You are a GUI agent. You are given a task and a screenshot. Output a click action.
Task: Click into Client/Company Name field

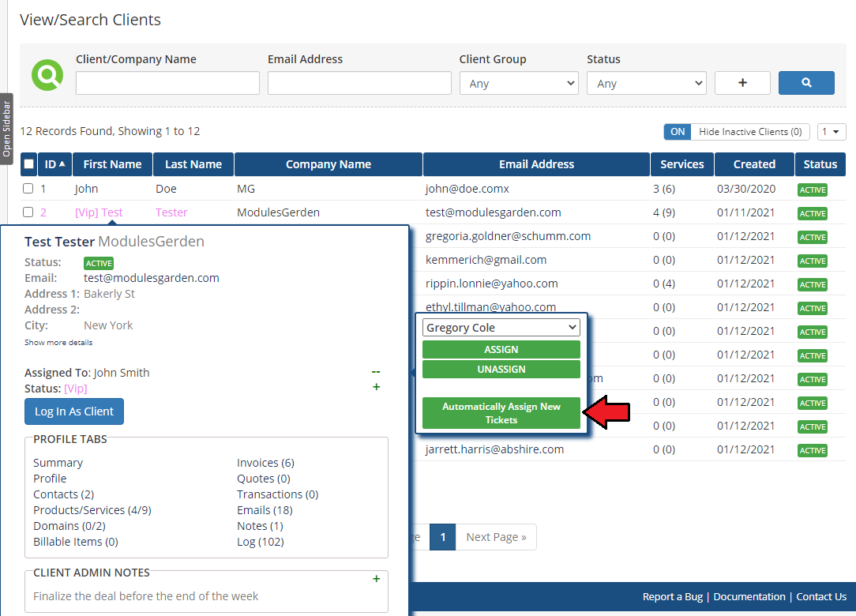pos(167,83)
